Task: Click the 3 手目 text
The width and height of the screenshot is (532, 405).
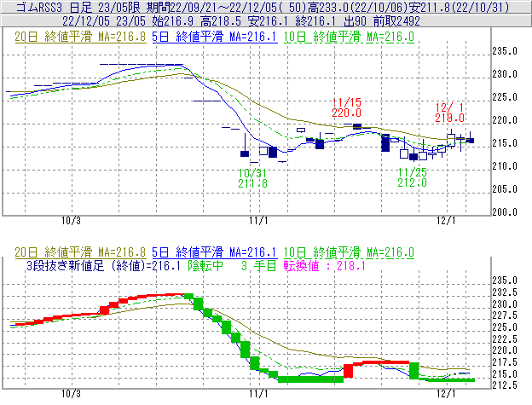Action: pos(259,266)
